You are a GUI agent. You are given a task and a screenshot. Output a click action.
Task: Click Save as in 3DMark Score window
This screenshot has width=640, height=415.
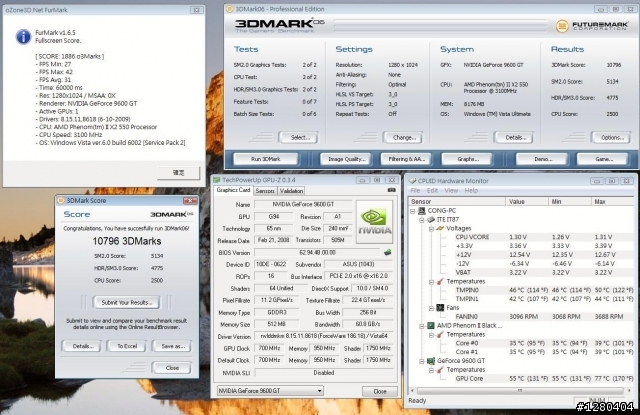click(x=172, y=346)
